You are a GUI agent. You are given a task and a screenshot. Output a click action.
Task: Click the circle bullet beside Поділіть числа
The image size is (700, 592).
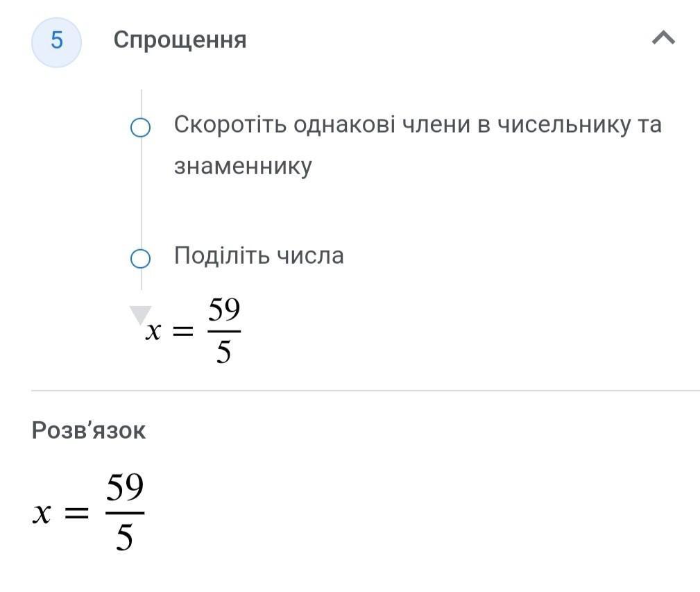pyautogui.click(x=141, y=259)
